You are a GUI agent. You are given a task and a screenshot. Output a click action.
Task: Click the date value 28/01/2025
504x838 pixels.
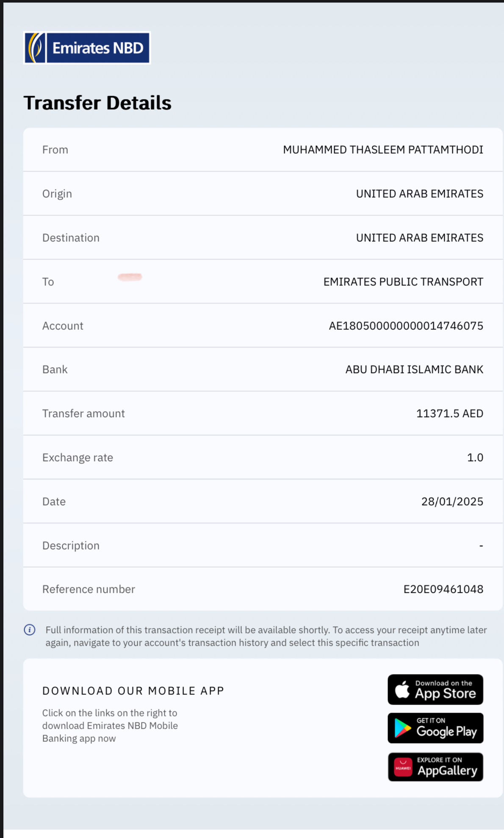[452, 501]
